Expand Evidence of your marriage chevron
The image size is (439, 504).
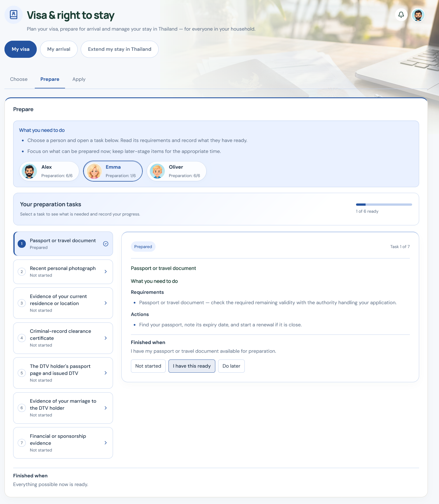click(106, 408)
